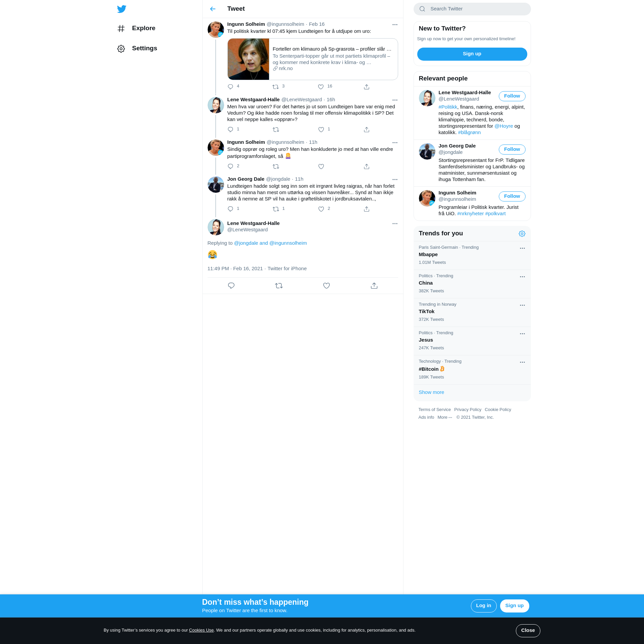The image size is (644, 644).
Task: Like the main emoji tweet
Action: tap(326, 286)
